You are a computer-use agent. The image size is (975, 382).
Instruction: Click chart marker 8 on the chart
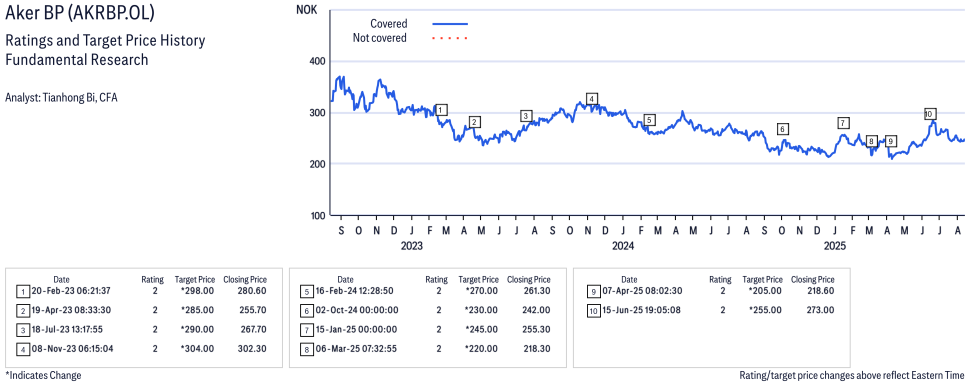pos(872,141)
